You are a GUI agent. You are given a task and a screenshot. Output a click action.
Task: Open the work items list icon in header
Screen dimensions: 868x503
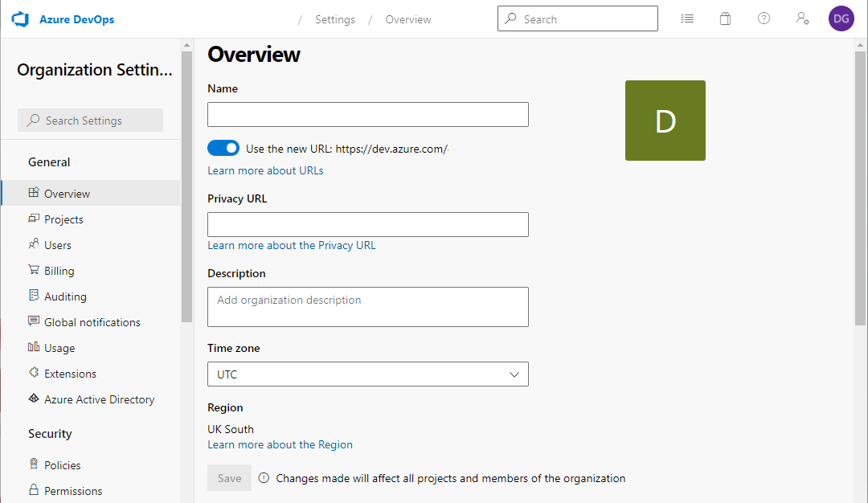[x=687, y=18]
